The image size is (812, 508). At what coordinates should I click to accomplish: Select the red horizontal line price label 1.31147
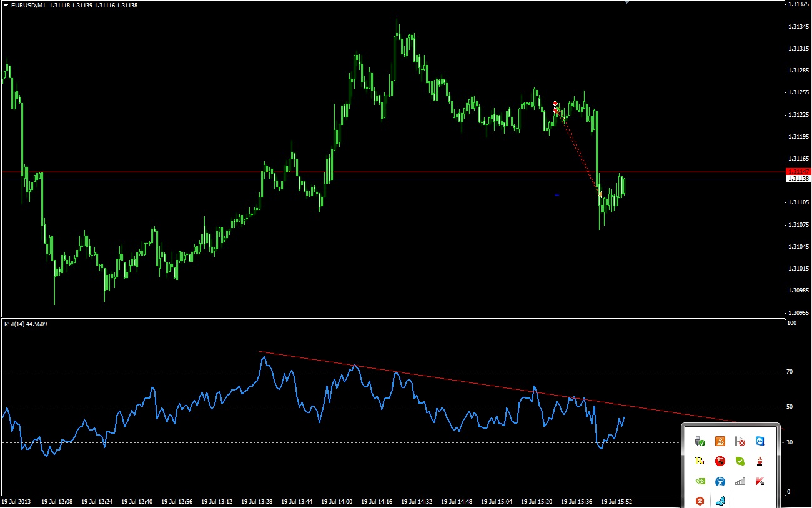tap(798, 171)
